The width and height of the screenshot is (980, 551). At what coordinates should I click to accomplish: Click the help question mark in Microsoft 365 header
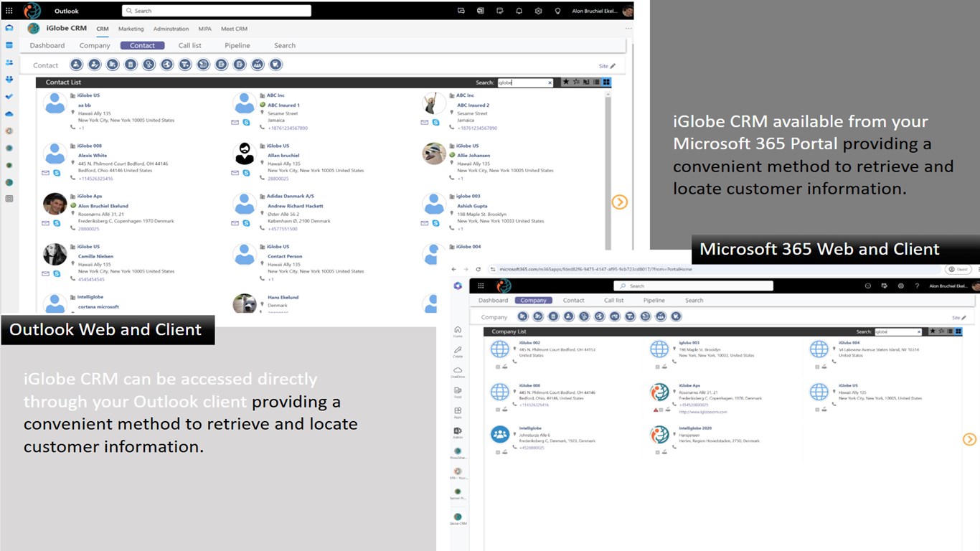point(917,286)
